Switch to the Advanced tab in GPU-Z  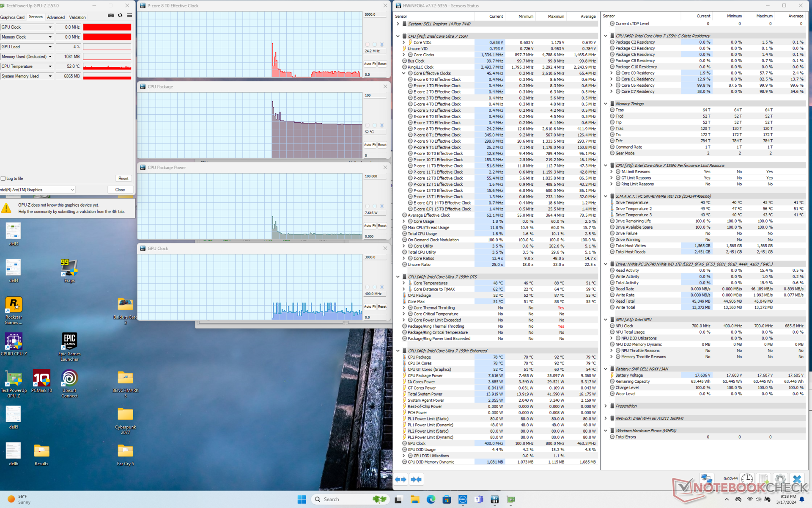click(56, 17)
